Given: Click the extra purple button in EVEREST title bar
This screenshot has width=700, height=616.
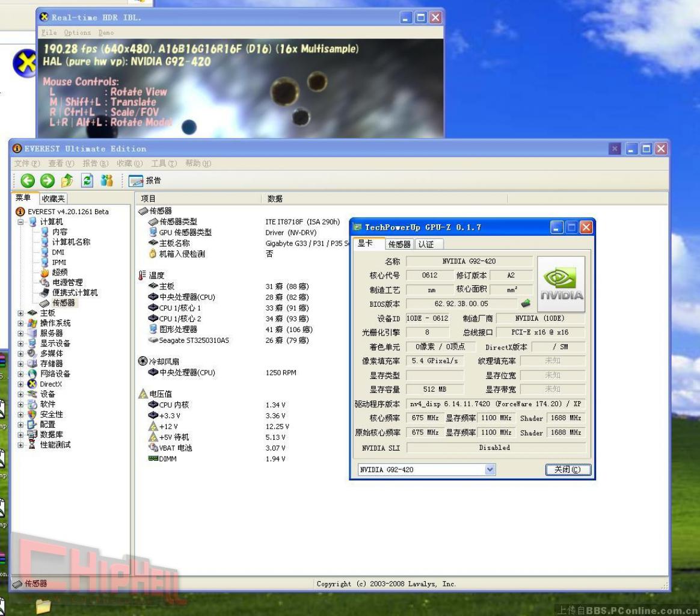Looking at the screenshot, I should 615,149.
